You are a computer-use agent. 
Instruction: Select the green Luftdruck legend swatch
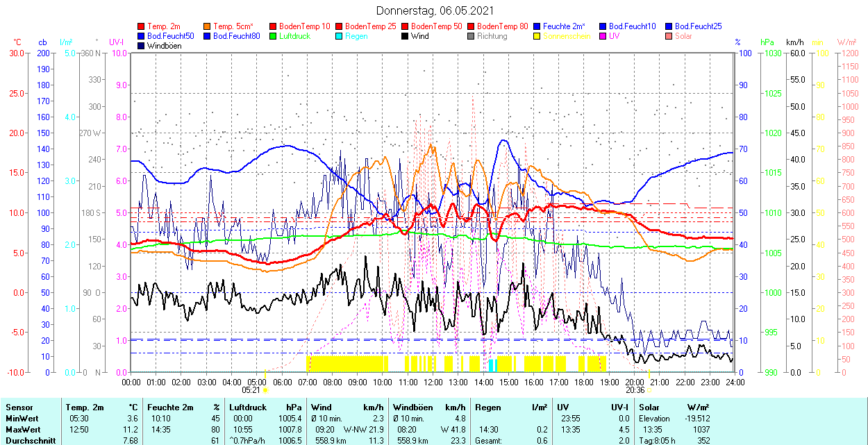274,36
